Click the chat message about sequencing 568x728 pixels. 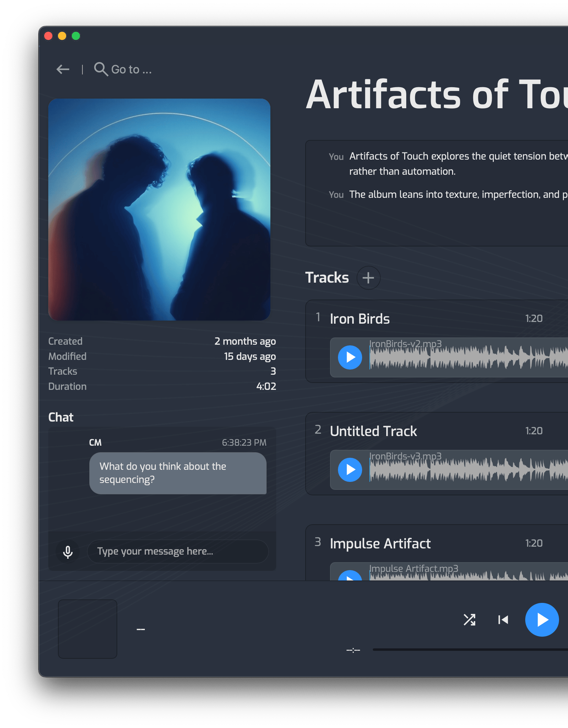(178, 473)
